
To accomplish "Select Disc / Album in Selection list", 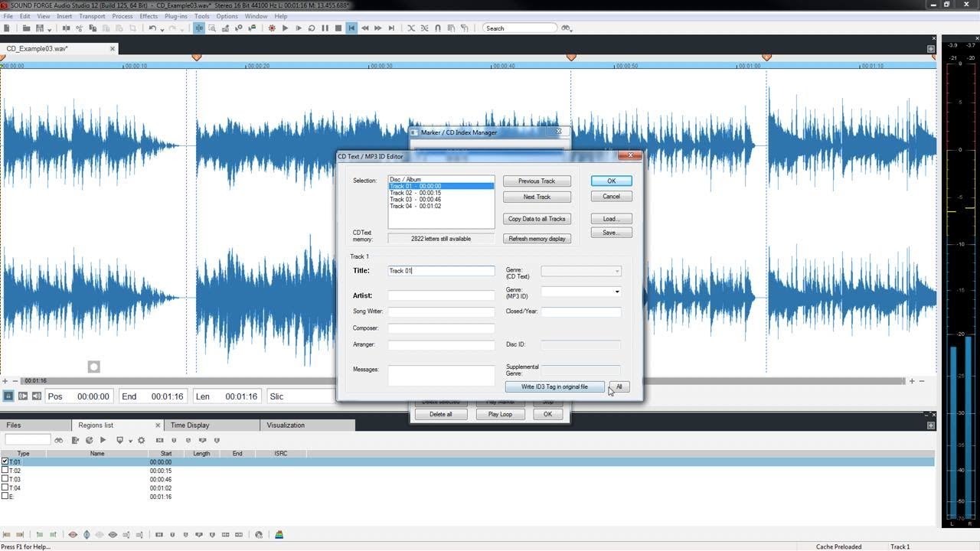I will click(x=441, y=179).
